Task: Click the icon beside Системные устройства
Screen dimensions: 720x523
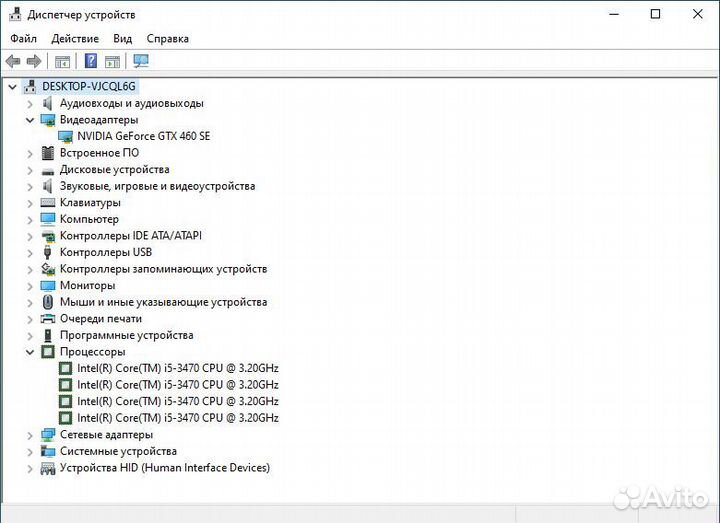Action: coord(48,451)
